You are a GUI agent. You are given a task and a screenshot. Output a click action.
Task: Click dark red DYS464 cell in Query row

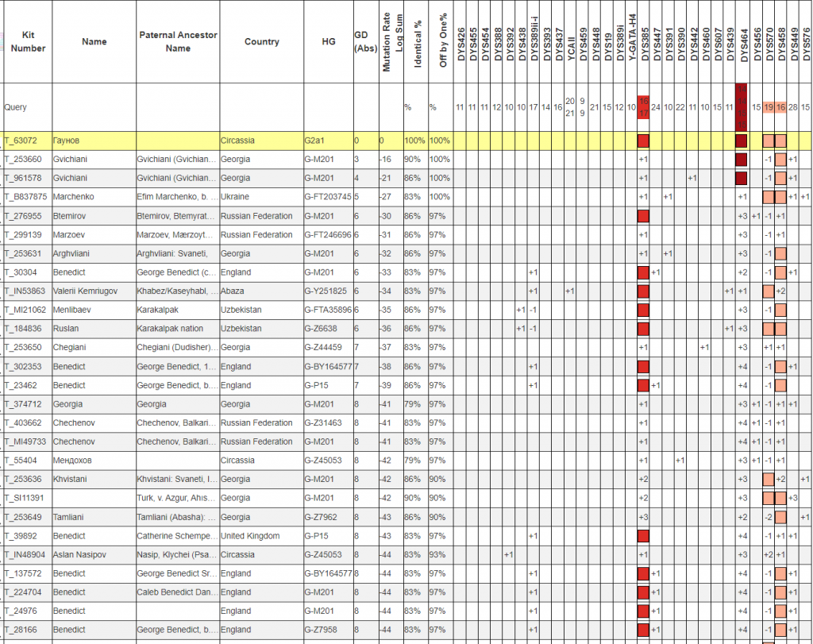click(742, 106)
